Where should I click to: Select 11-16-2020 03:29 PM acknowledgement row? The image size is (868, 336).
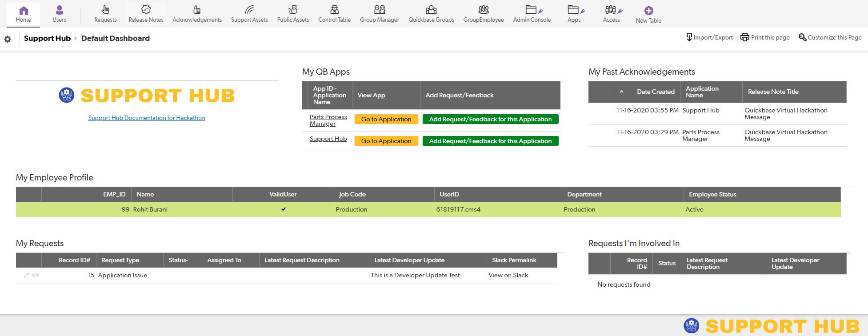[717, 136]
